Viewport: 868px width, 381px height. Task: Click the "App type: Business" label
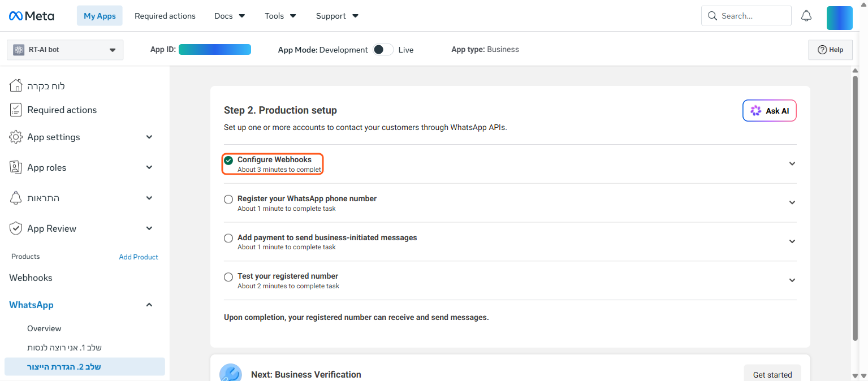click(485, 49)
